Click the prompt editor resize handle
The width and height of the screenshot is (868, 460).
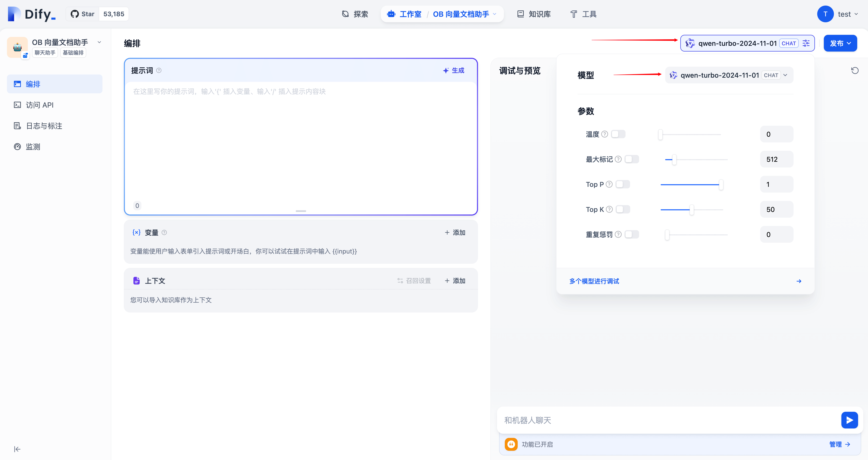pyautogui.click(x=301, y=211)
